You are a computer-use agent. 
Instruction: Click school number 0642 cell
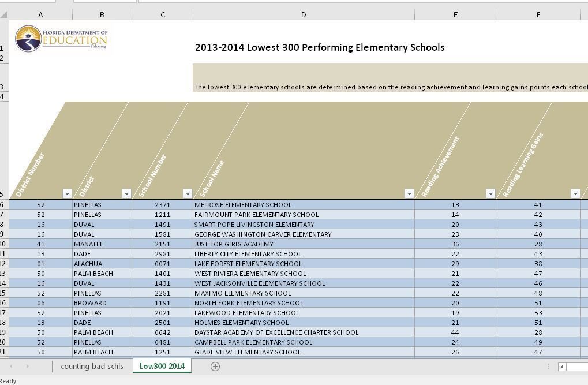[x=162, y=332]
